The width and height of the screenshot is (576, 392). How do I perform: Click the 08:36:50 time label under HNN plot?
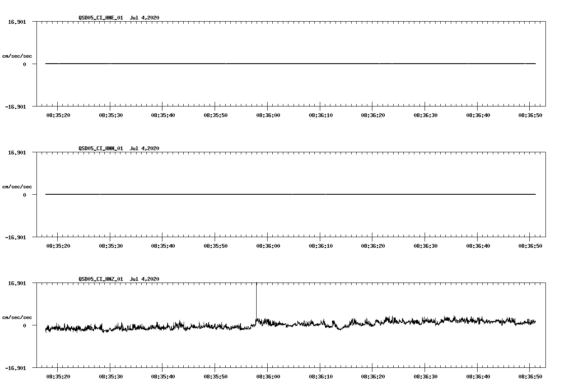point(530,246)
